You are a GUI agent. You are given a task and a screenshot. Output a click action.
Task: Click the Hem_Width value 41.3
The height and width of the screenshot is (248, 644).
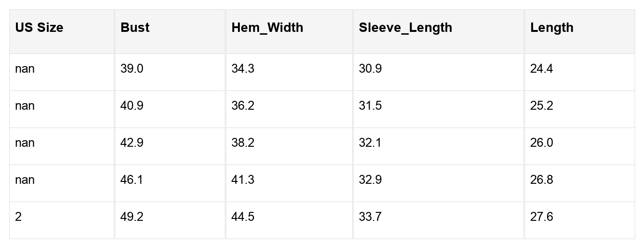(243, 180)
